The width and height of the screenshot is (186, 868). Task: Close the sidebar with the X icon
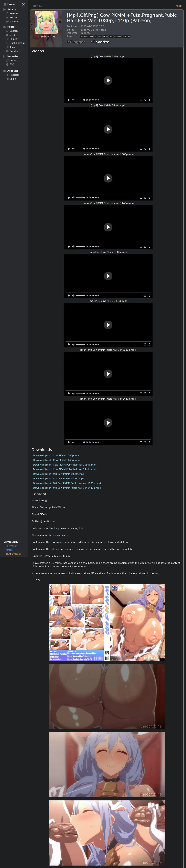[23, 4]
